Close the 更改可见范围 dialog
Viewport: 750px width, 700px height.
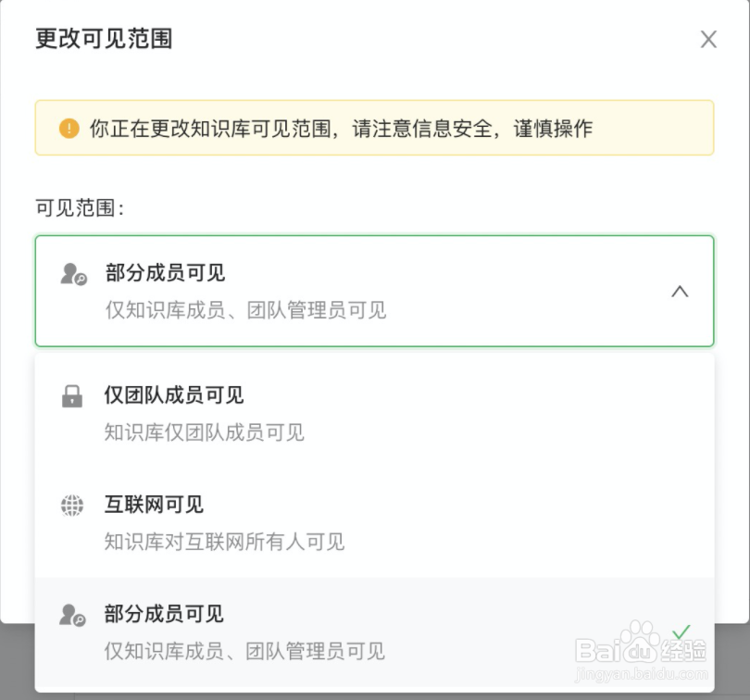point(708,39)
